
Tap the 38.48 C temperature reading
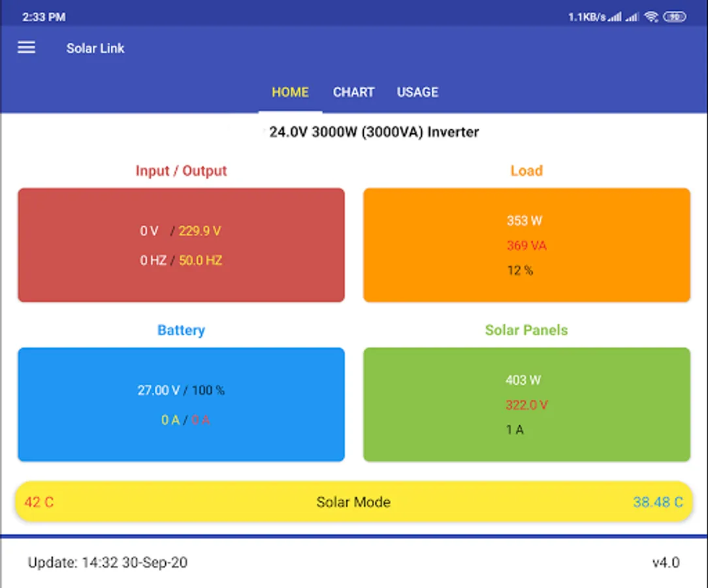(658, 502)
